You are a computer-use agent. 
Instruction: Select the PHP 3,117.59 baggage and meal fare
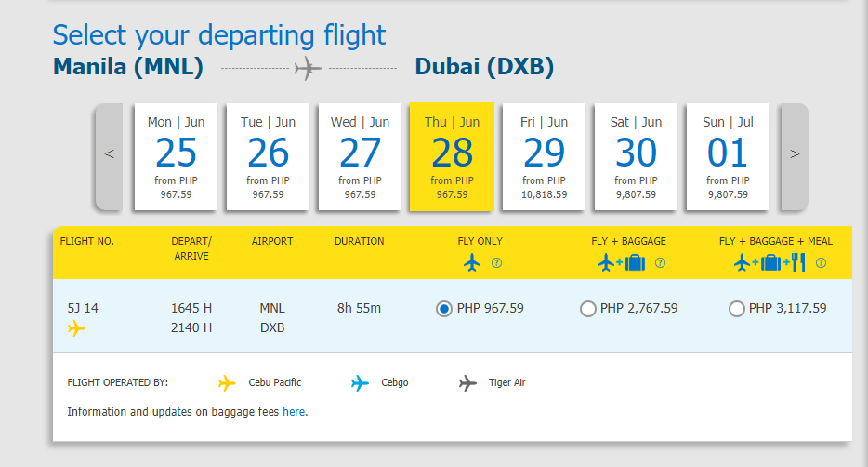(736, 309)
